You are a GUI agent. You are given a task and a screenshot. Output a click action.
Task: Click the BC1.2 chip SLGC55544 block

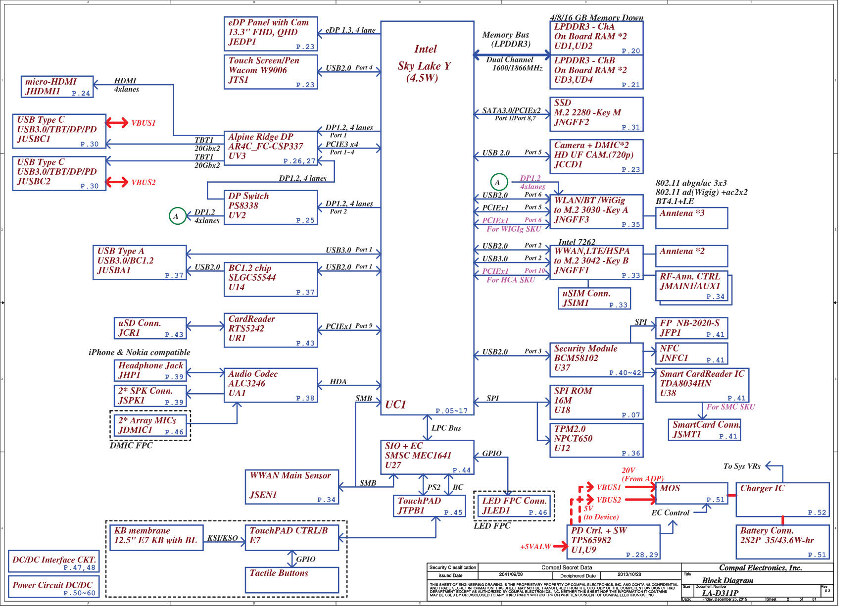click(x=271, y=279)
